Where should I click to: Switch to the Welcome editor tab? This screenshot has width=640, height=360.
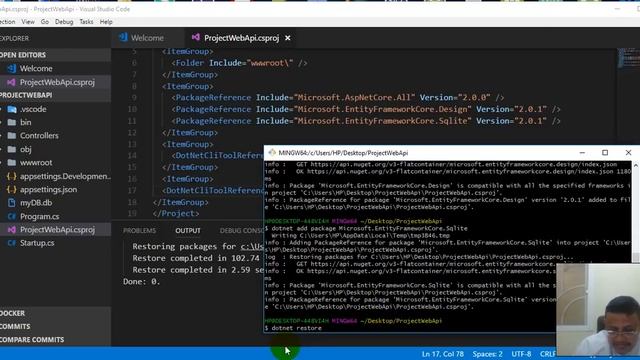(x=147, y=38)
